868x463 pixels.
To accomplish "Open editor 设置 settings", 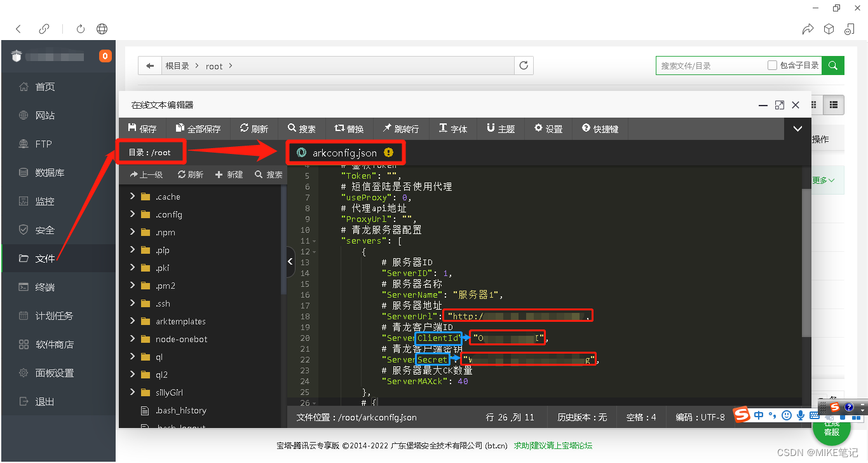I will (x=548, y=128).
